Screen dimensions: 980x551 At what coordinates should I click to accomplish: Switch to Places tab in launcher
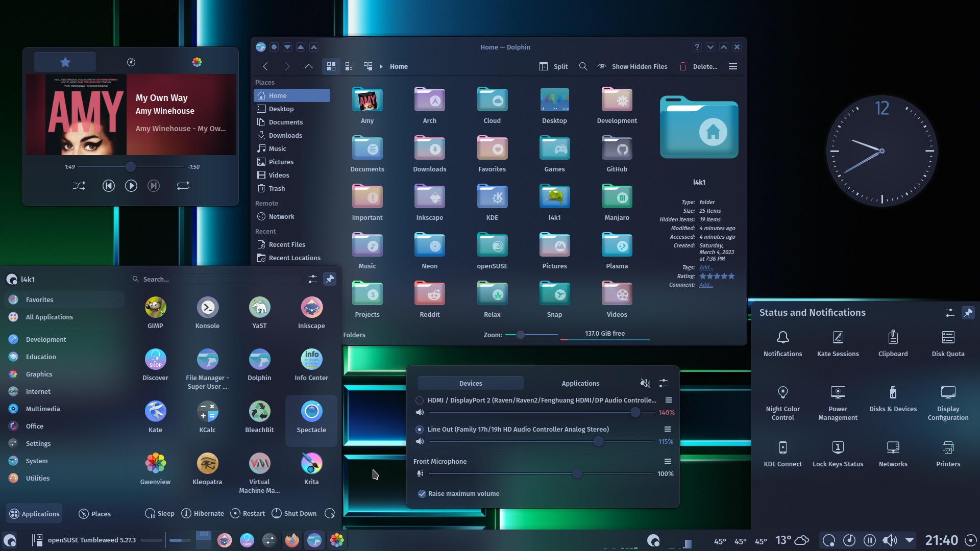coord(94,514)
